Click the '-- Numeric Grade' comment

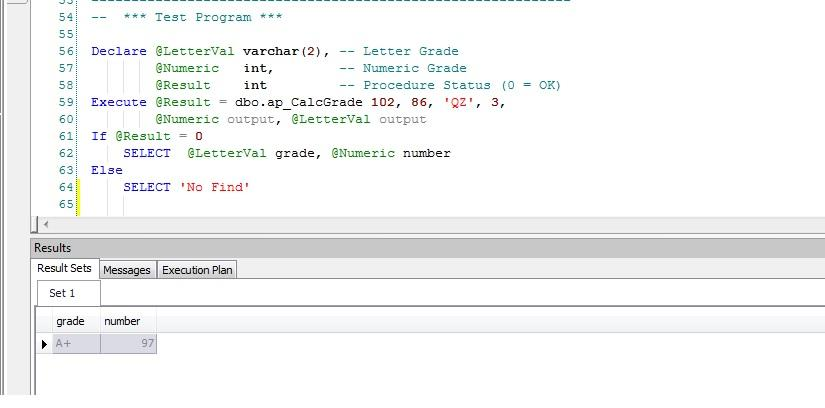point(403,68)
